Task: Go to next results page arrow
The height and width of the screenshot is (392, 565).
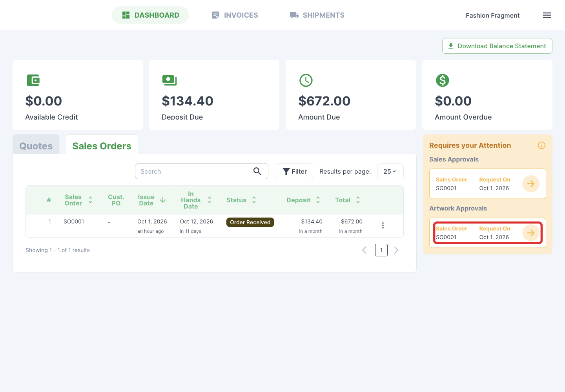Action: [x=396, y=250]
